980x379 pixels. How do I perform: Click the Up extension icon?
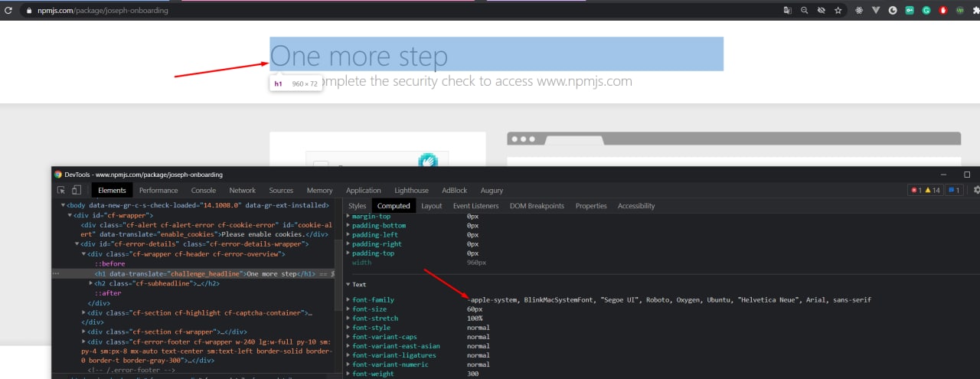pyautogui.click(x=960, y=11)
